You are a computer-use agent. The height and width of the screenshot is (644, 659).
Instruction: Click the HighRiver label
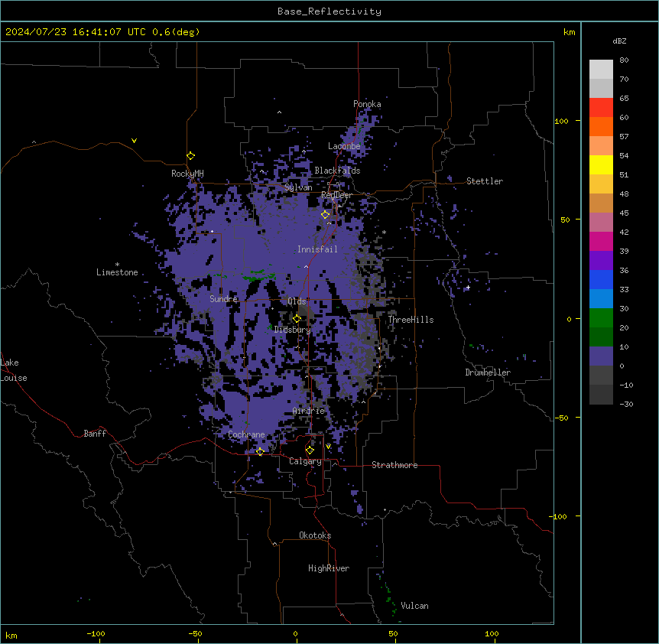point(329,568)
